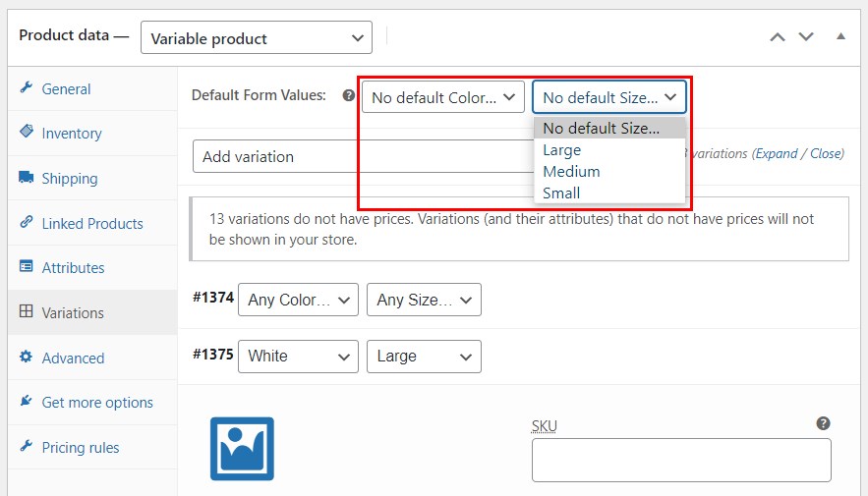Click the General wrench icon

pyautogui.click(x=26, y=87)
